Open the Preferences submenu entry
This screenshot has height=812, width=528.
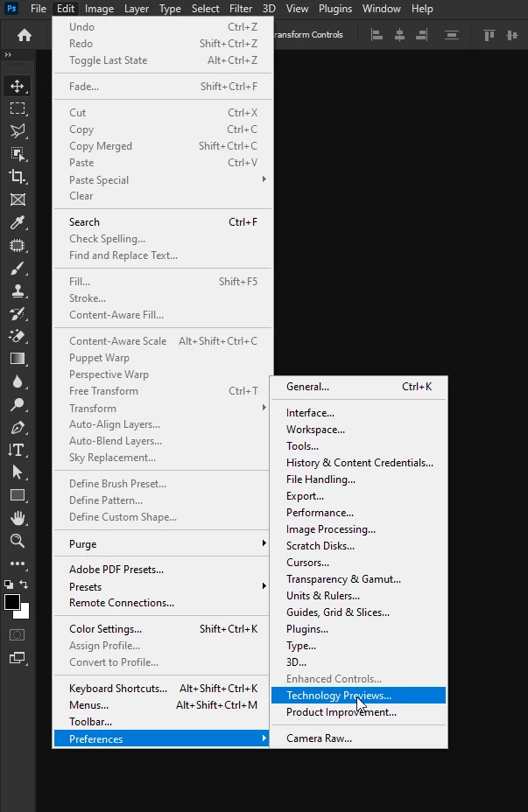tap(162, 739)
